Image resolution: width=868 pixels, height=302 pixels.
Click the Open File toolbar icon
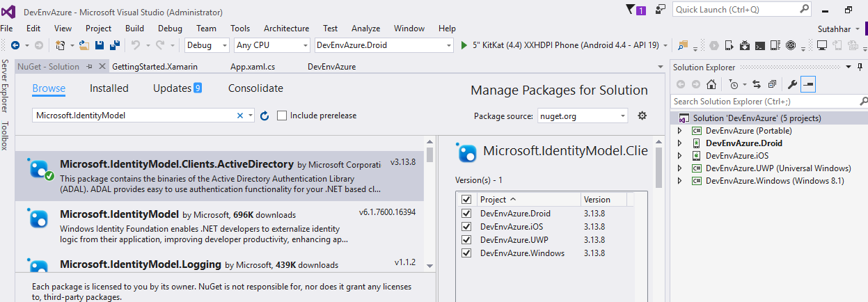pyautogui.click(x=84, y=45)
